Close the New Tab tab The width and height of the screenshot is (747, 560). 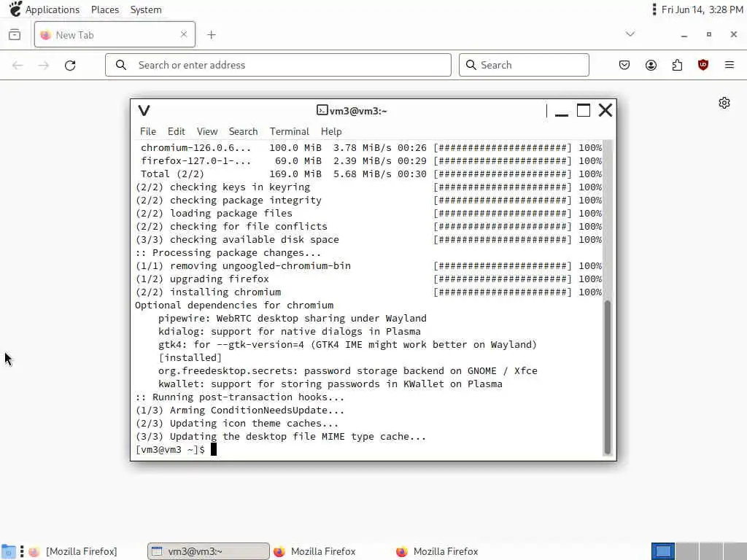tap(184, 34)
